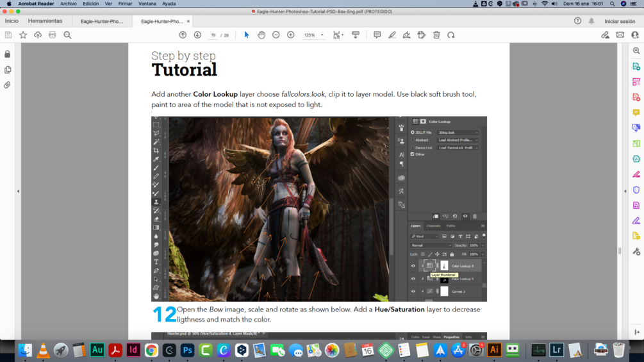The height and width of the screenshot is (362, 644).
Task: Click the page number input field
Action: pos(213,35)
